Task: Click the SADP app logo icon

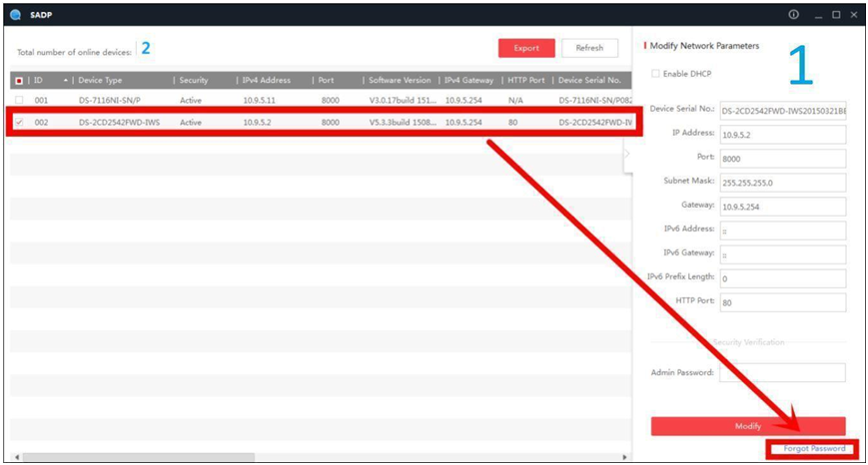Action: point(18,15)
